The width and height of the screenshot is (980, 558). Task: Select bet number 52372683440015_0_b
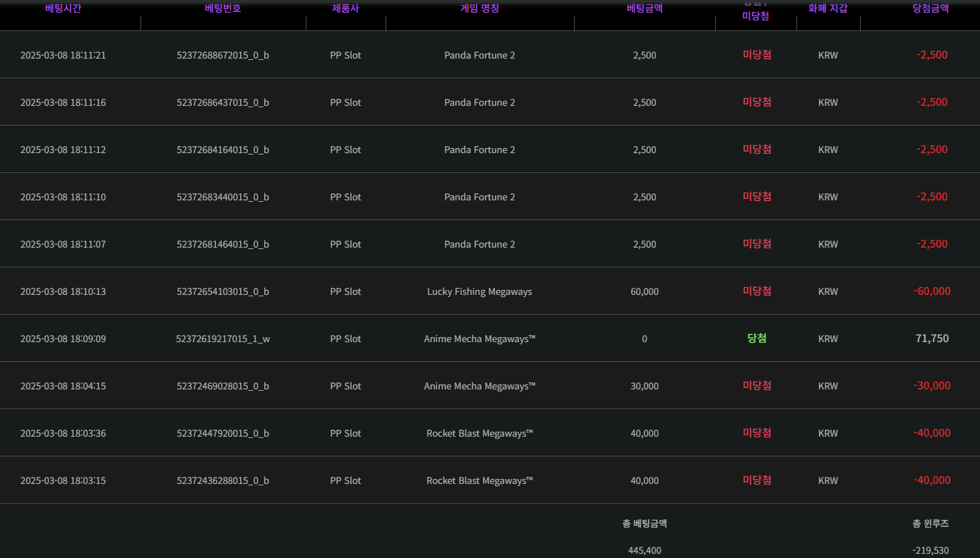pyautogui.click(x=223, y=197)
